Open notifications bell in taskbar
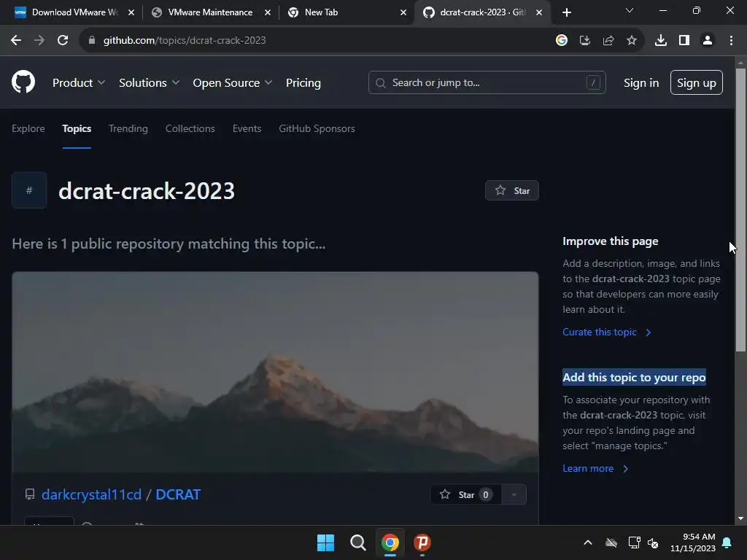 727,542
